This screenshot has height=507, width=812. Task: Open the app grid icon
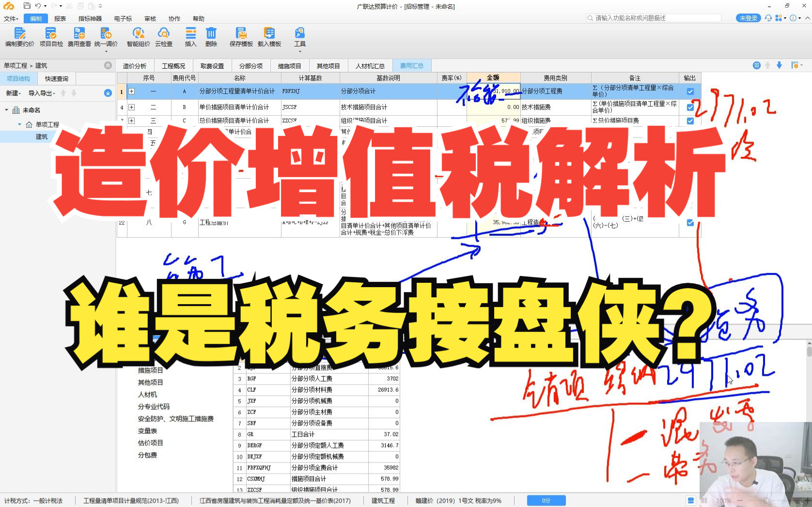point(779,18)
